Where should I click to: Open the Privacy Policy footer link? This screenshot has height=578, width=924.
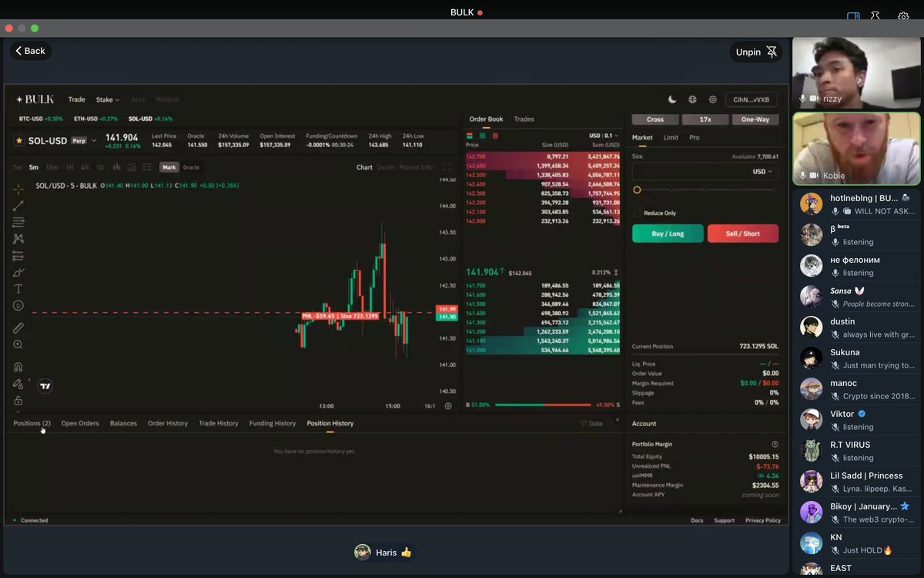(763, 520)
